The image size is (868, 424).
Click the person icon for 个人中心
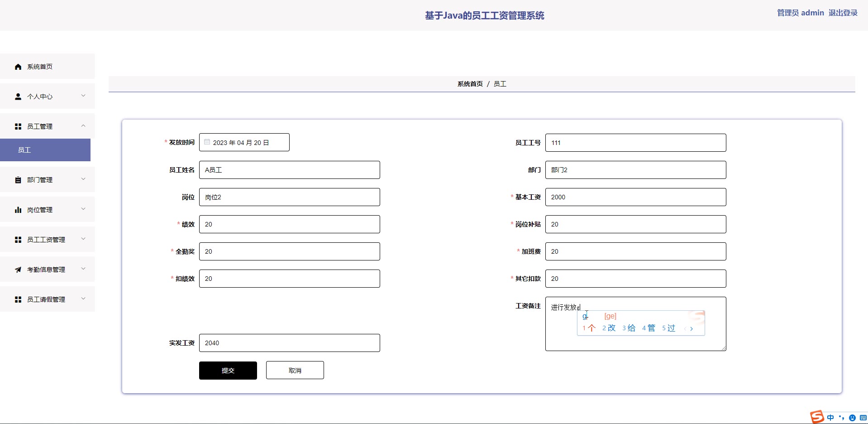click(18, 96)
